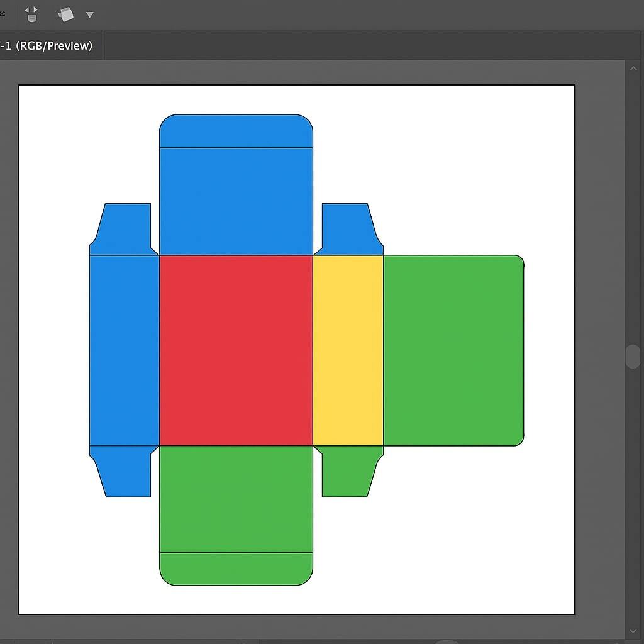
Task: Select the small green flap below the yellow panel
Action: (x=348, y=471)
